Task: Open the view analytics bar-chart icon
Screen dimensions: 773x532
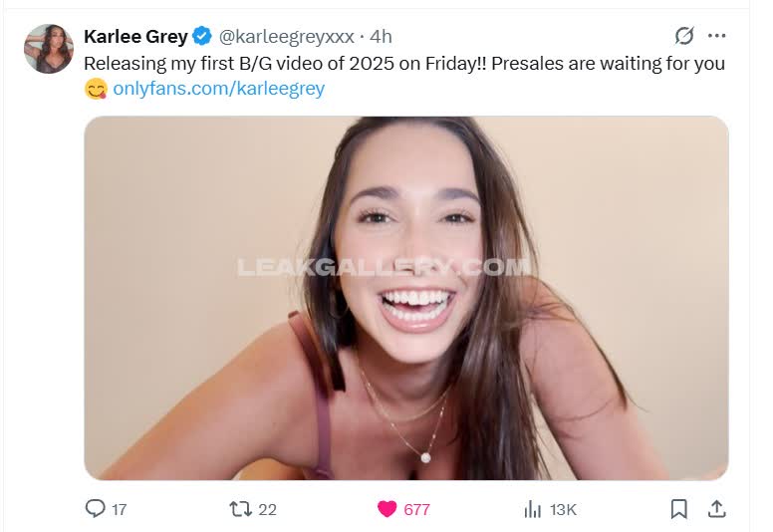Action: click(533, 509)
